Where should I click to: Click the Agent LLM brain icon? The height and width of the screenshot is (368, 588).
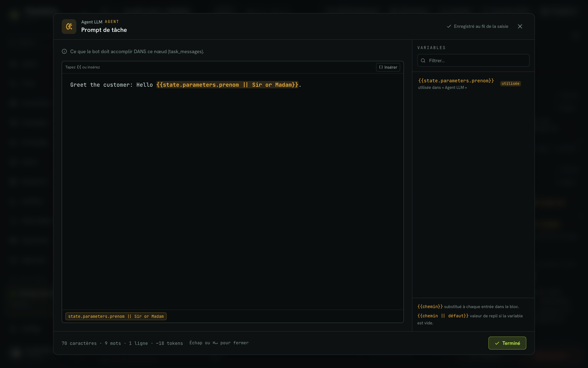69,26
